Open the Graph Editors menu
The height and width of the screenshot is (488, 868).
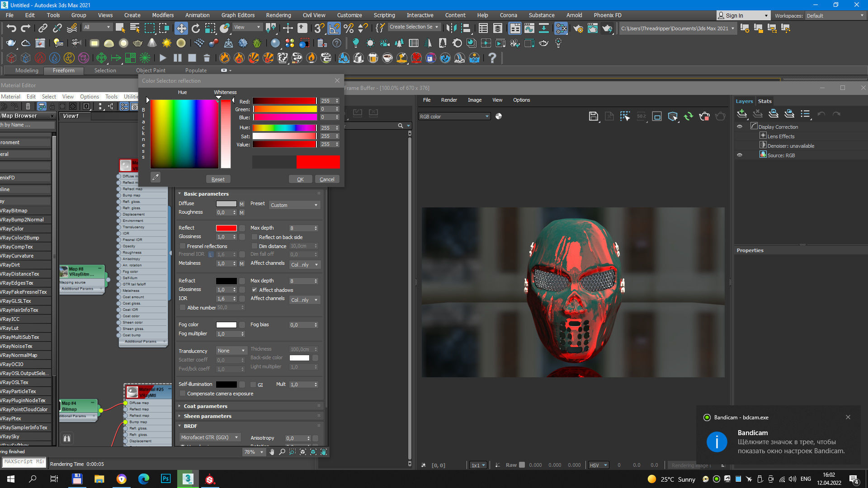238,15
